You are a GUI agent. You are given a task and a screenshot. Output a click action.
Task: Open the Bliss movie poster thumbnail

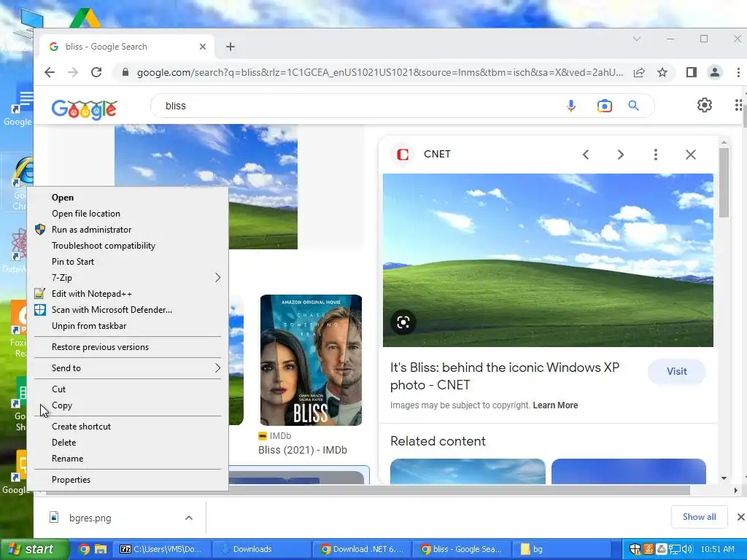pos(311,360)
